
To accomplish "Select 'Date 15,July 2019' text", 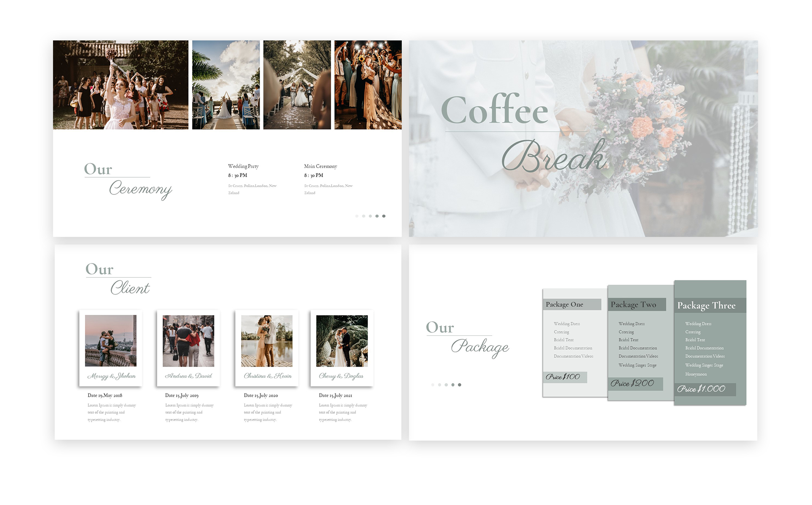I will (182, 396).
